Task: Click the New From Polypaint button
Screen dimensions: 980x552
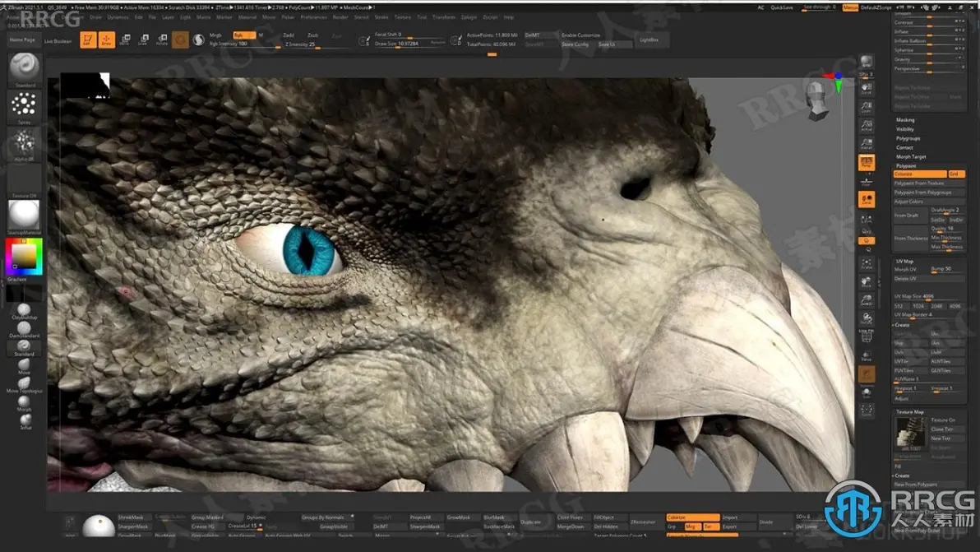Action: point(929,485)
